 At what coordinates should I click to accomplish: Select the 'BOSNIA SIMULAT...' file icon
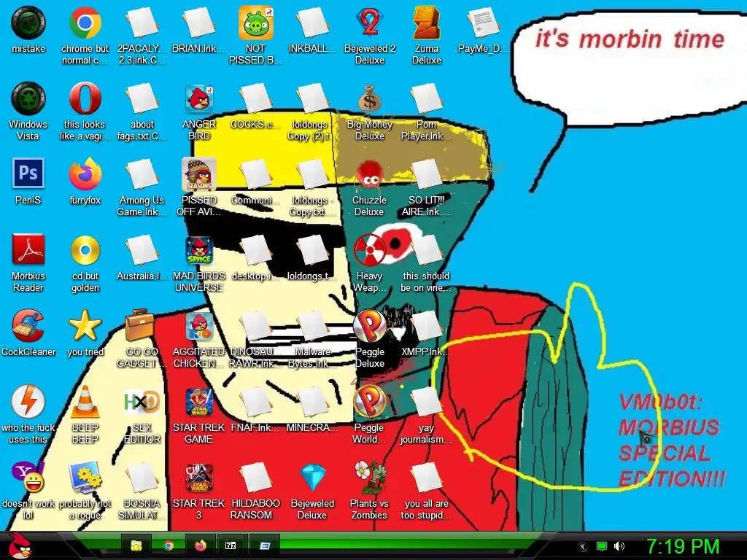click(142, 477)
